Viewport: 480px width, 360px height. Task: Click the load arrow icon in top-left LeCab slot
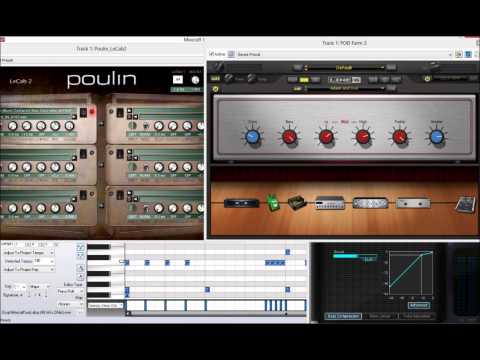coord(74,117)
